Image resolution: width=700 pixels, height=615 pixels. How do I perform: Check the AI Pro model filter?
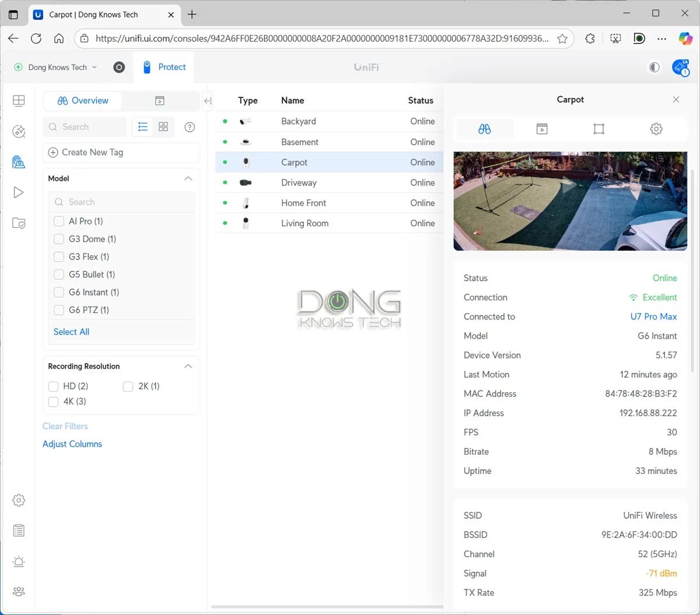pos(59,221)
